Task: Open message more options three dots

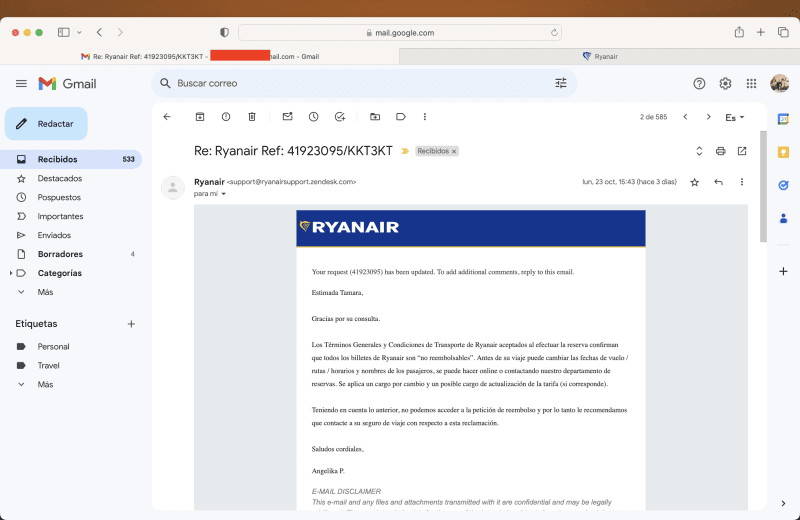Action: point(742,182)
